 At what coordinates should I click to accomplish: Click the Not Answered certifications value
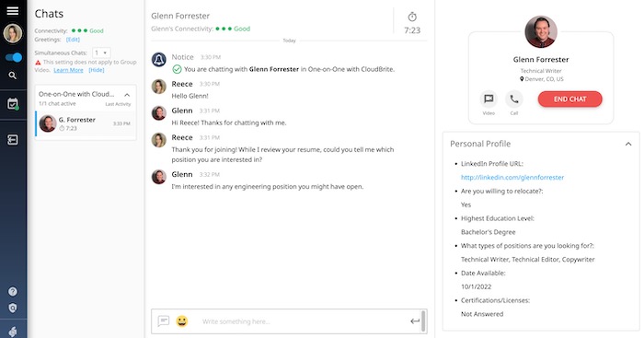click(x=482, y=314)
